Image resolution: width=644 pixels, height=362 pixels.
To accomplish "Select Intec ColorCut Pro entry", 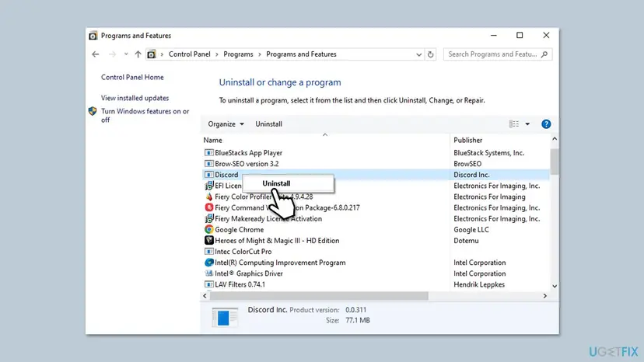I will point(243,252).
